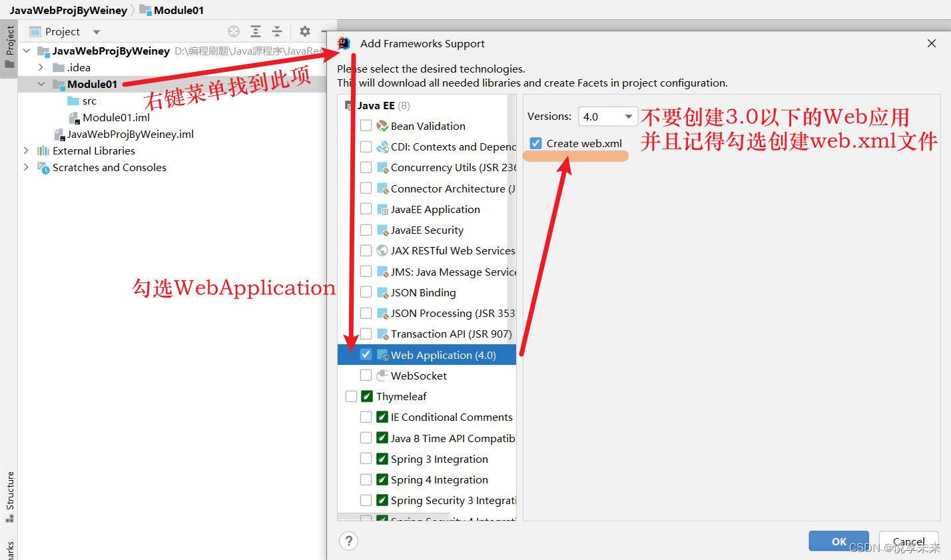Screen dimensions: 951x560
Task: Collapse the JavaWebProjByWeiney project node
Action: coord(26,50)
